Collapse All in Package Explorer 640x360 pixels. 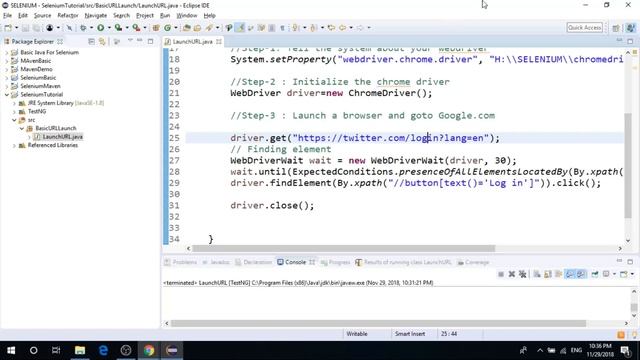coord(91,42)
